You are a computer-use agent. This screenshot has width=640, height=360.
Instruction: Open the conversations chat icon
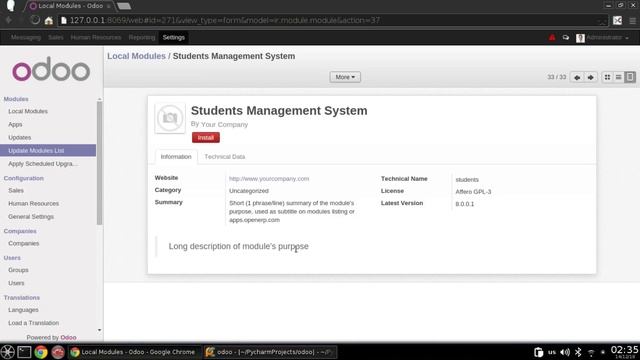coord(566,38)
